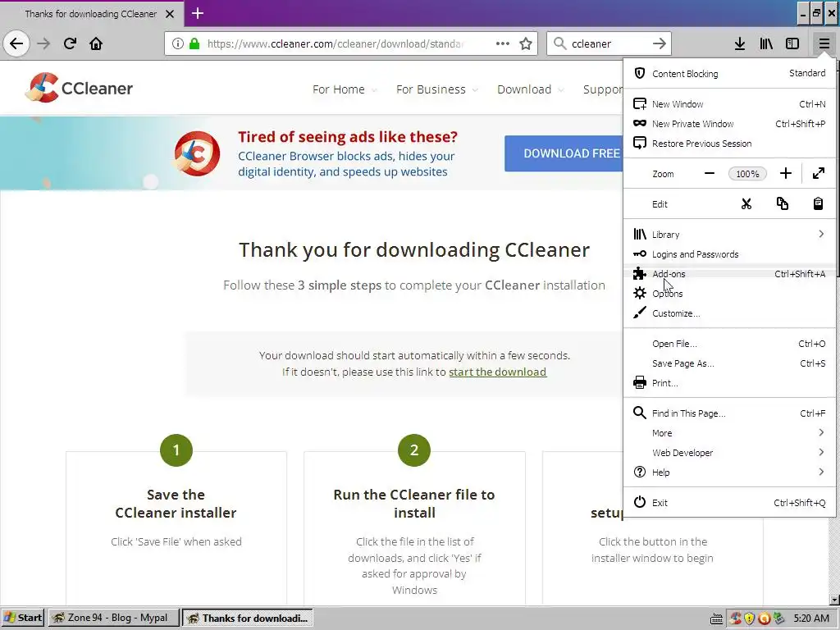Image resolution: width=840 pixels, height=630 pixels.
Task: Exit the browser via Exit entry
Action: pos(729,503)
